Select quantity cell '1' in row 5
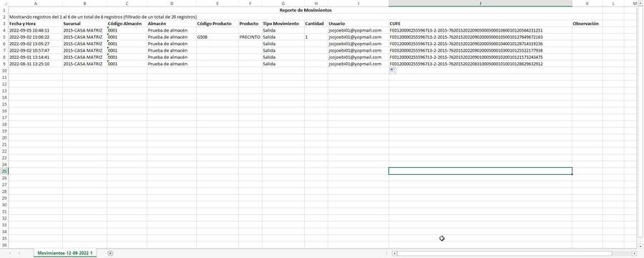644x258 pixels. tap(316, 37)
